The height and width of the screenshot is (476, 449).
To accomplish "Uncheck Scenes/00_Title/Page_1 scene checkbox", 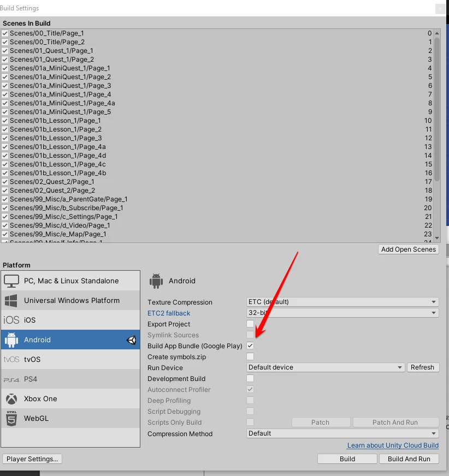I will pyautogui.click(x=5, y=33).
